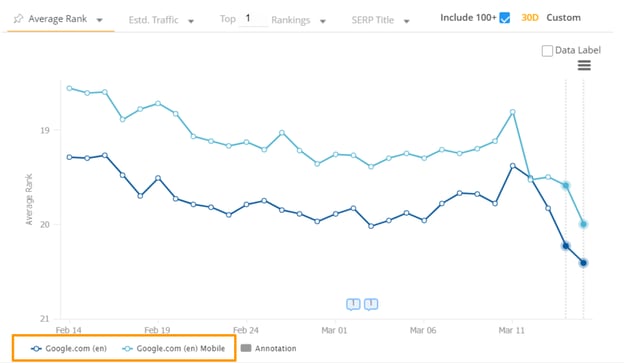Click the pin icon beside Average Rank
This screenshot has width=624, height=363.
click(x=18, y=19)
